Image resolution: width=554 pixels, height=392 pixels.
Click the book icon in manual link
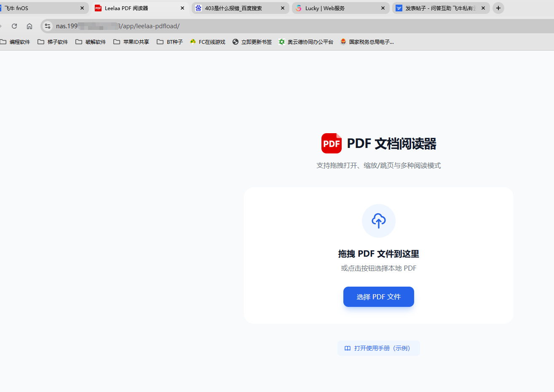(x=348, y=348)
